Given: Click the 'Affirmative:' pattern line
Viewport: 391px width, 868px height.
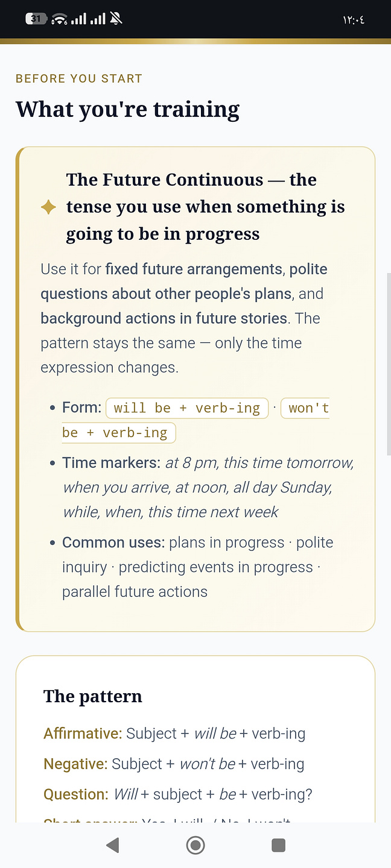Looking at the screenshot, I should click(174, 734).
